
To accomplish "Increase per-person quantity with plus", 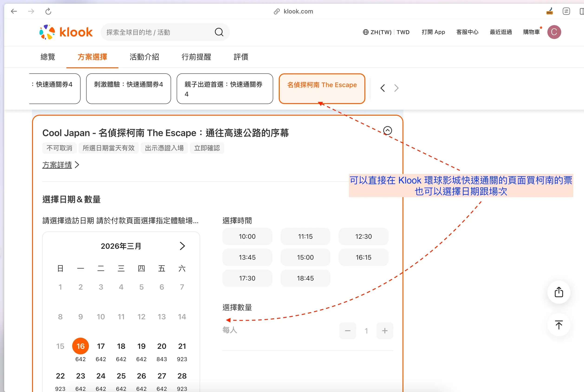I will pos(385,331).
